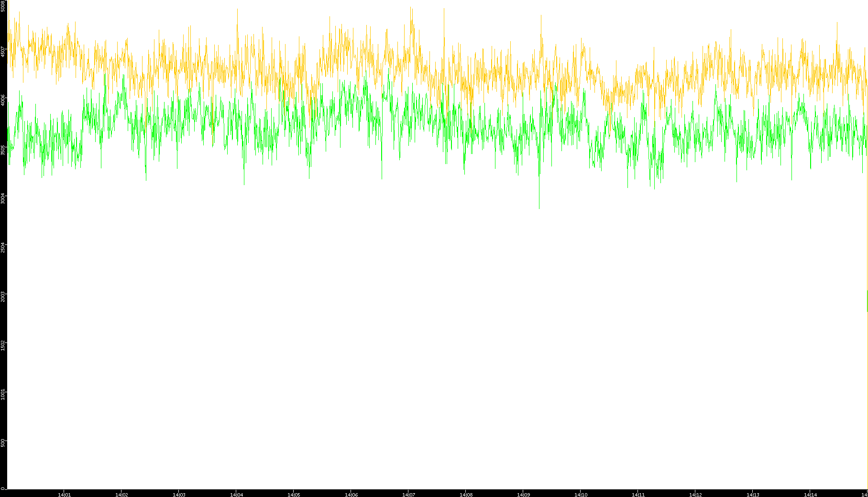
Task: Click the 5008 label on the vertical axis
Action: [3, 6]
